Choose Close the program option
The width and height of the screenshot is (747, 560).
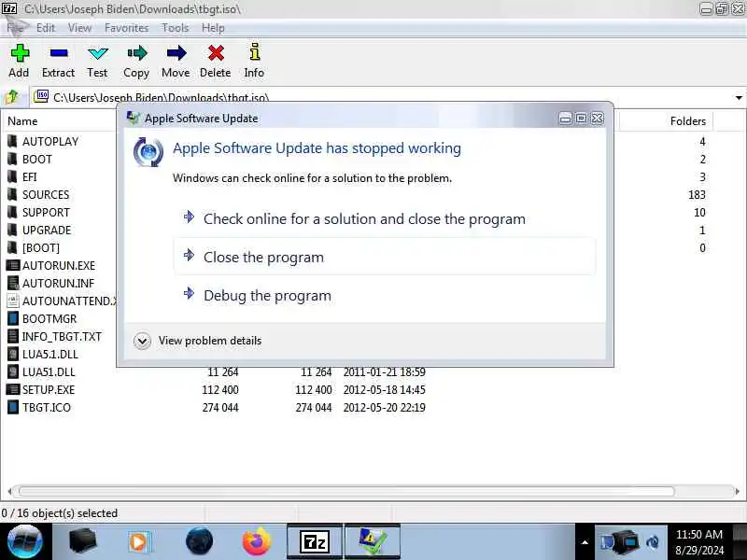pyautogui.click(x=385, y=258)
